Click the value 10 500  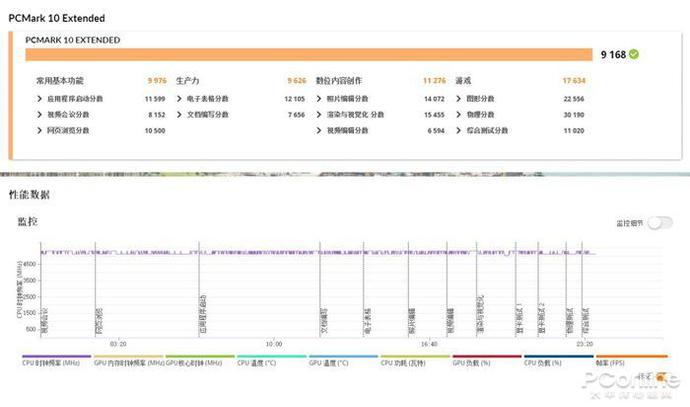155,131
